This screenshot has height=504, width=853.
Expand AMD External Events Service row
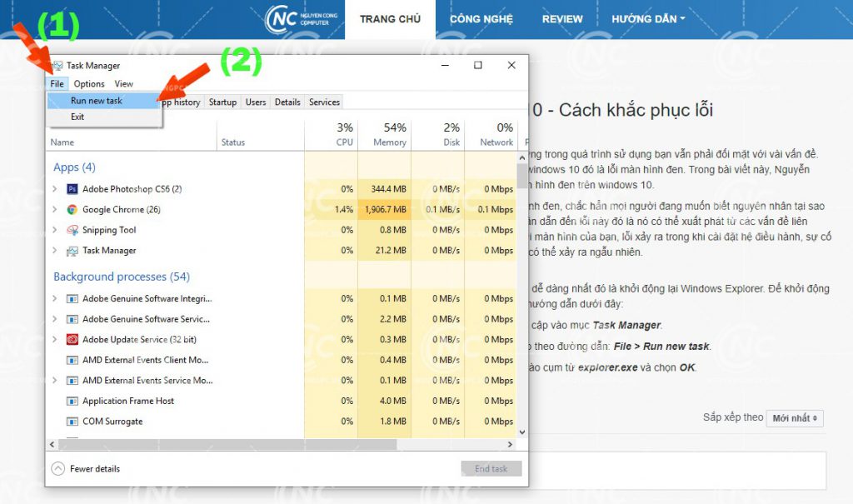[x=54, y=381]
